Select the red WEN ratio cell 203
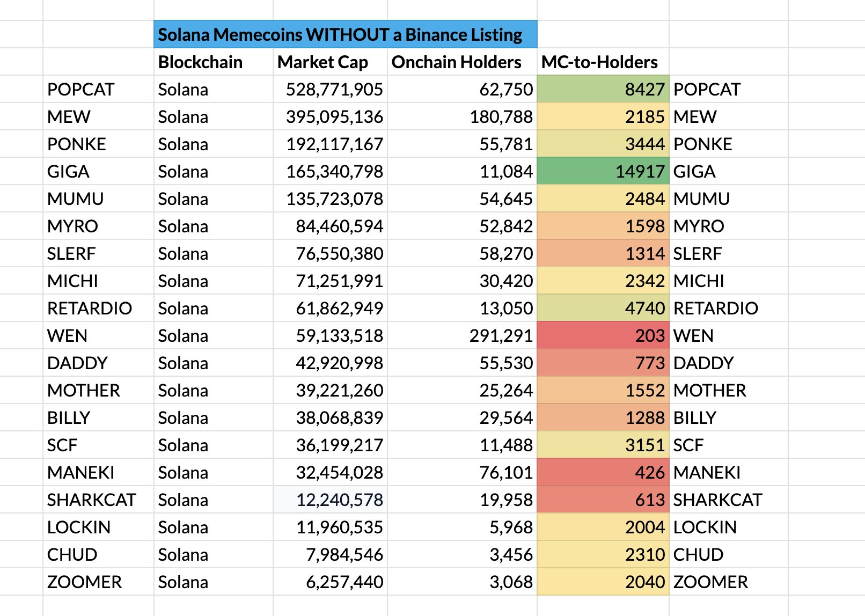Screen dimensions: 865x616 pos(603,336)
